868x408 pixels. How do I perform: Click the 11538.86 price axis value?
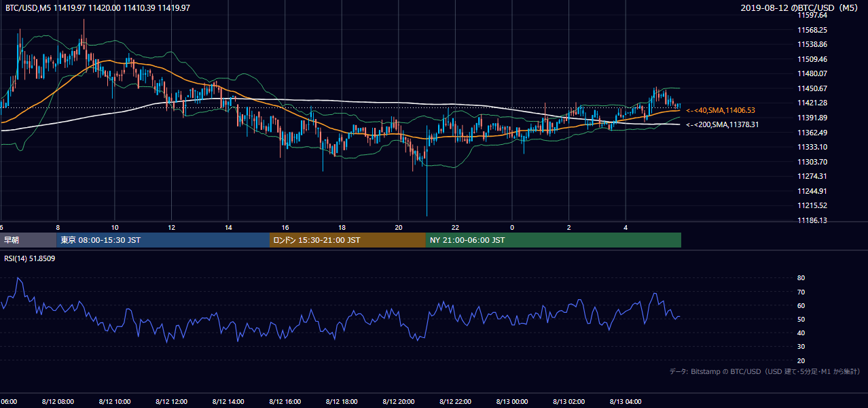pyautogui.click(x=812, y=44)
